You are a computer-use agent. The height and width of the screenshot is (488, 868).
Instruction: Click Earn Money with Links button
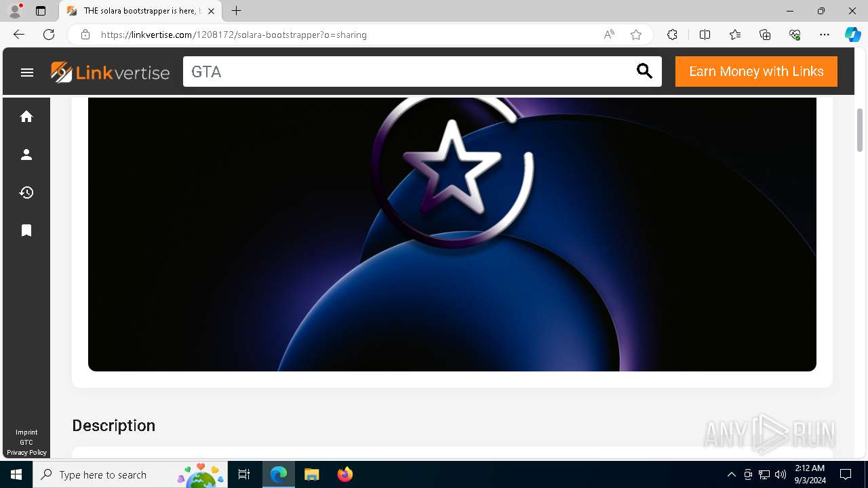click(x=756, y=71)
